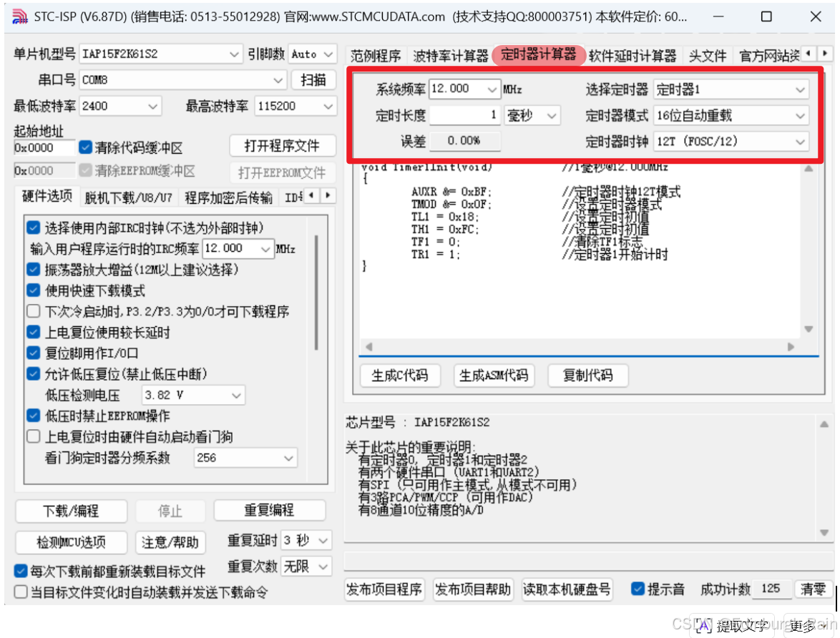Image resolution: width=840 pixels, height=638 pixels.
Task: Click code area scroll-down arrow
Action: [809, 329]
